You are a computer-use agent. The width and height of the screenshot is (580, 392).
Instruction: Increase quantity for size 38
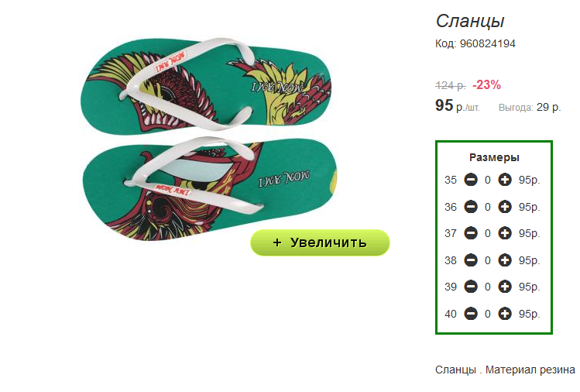click(x=505, y=260)
